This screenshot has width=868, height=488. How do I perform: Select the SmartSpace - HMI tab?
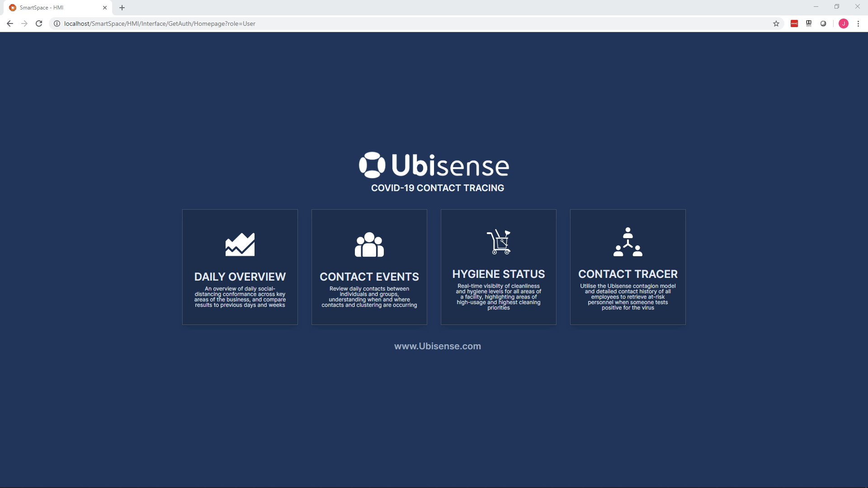pos(58,8)
